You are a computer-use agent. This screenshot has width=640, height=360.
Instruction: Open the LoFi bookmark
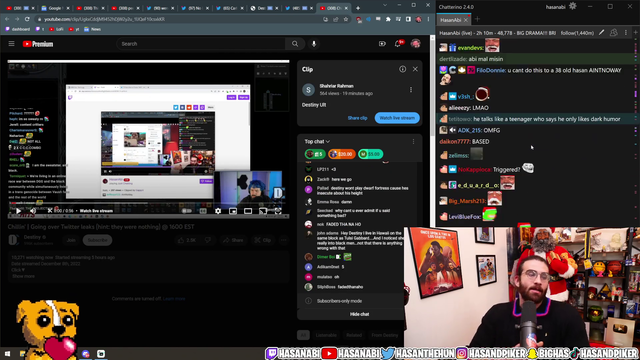56,29
